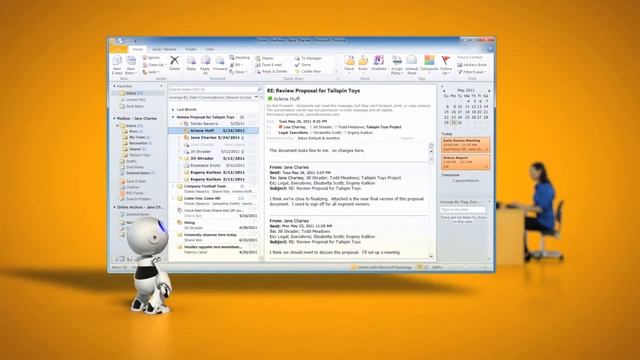Image resolution: width=640 pixels, height=360 pixels.
Task: Open the More respond options dropdown
Action: (239, 72)
